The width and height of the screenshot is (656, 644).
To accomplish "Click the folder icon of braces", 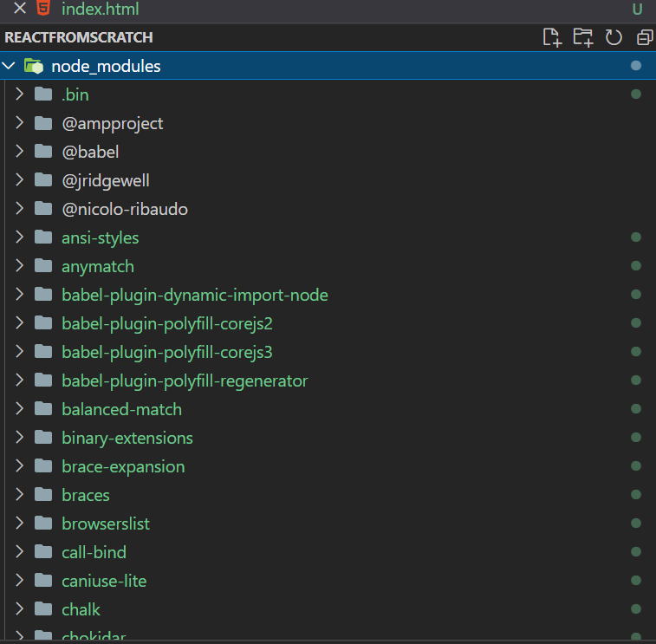I will [43, 495].
